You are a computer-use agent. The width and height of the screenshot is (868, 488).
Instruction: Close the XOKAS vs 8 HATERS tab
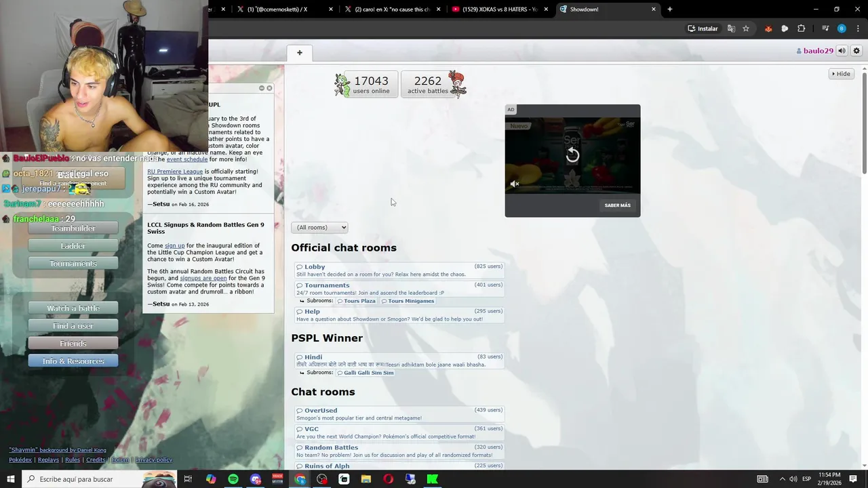coord(546,9)
